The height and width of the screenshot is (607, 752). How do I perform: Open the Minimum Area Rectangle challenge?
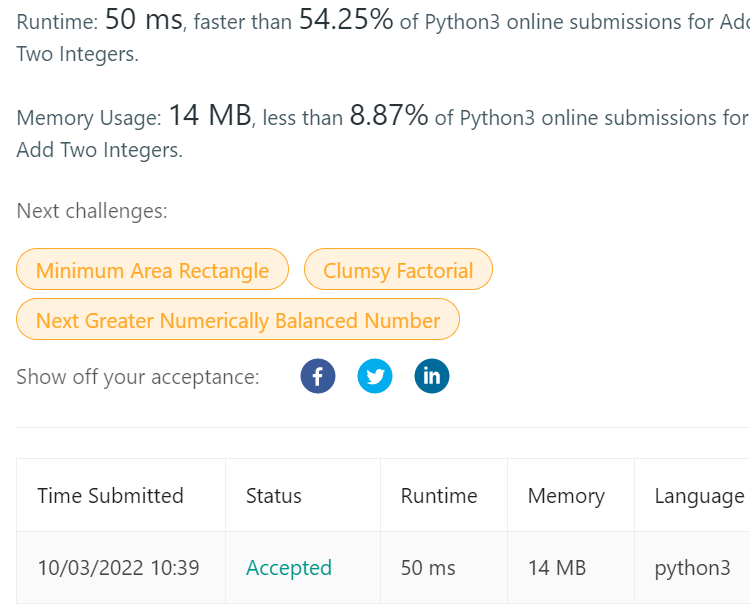[152, 270]
